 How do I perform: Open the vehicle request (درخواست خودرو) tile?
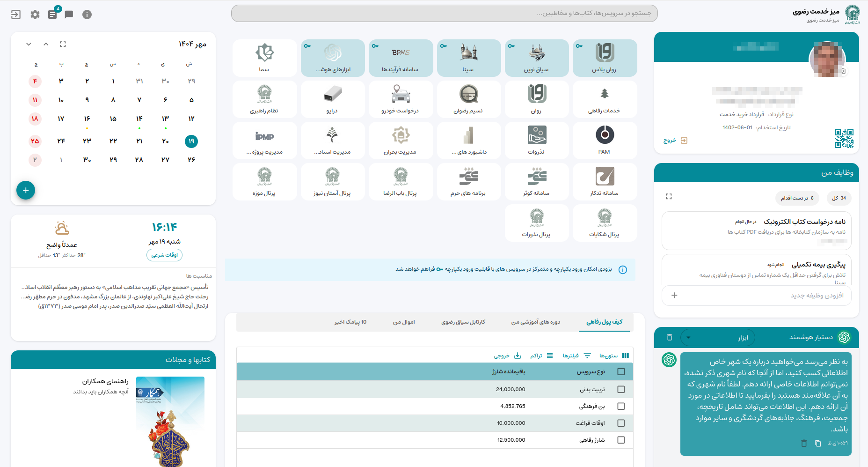(401, 99)
